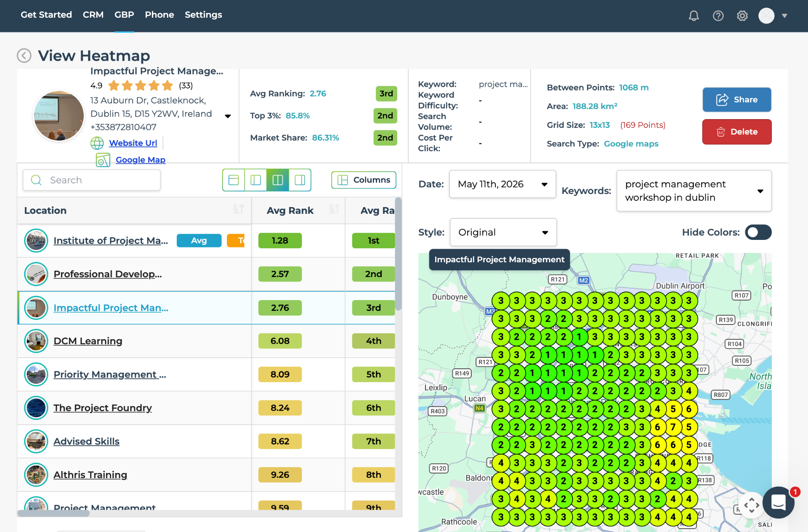Viewport: 808px width, 532px height.
Task: Click The Project Foundry business logo
Action: pyautogui.click(x=36, y=408)
